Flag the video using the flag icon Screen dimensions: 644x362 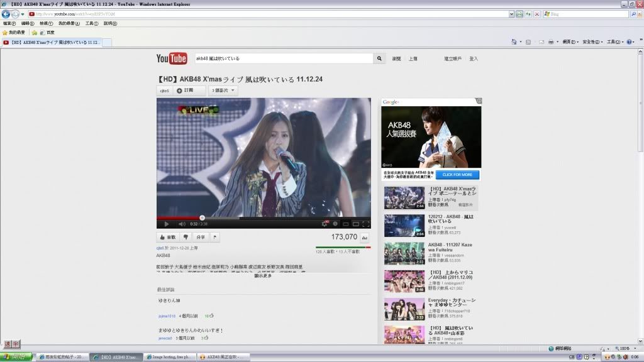pyautogui.click(x=215, y=238)
